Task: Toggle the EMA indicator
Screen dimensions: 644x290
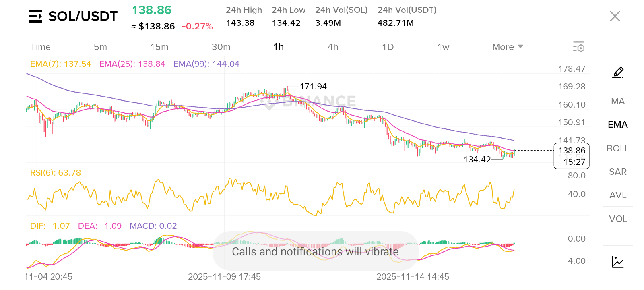Action: (618, 125)
